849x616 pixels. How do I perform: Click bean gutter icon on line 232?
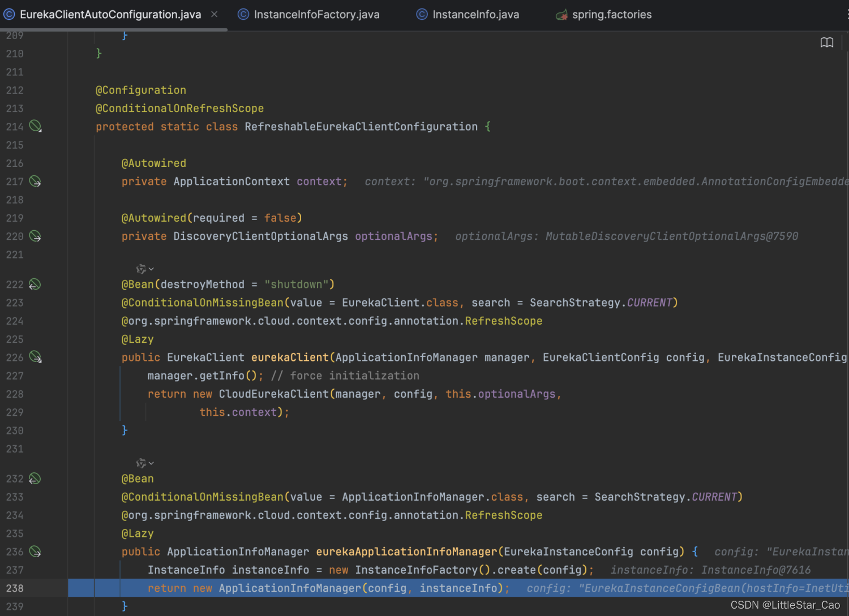pos(35,479)
